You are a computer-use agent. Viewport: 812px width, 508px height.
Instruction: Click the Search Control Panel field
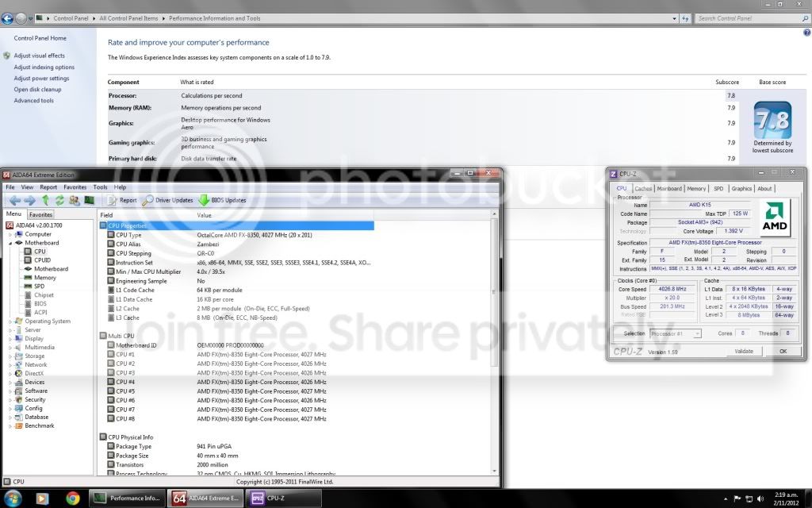tap(749, 18)
